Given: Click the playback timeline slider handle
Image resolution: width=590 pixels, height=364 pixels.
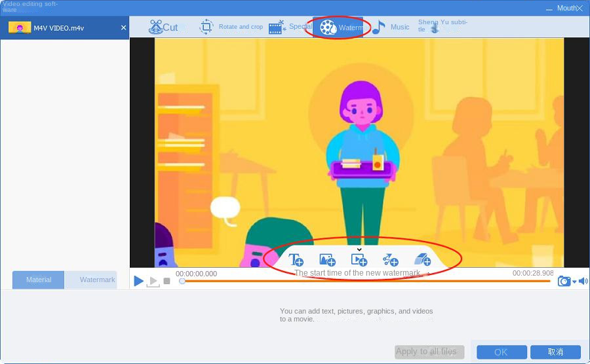Looking at the screenshot, I should pos(182,282).
